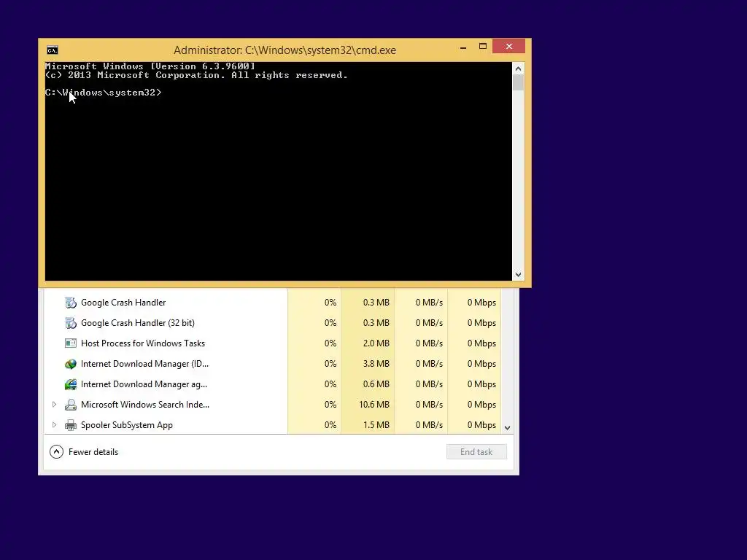
Task: Select Internet Download Manager ag... text
Action: tap(144, 384)
